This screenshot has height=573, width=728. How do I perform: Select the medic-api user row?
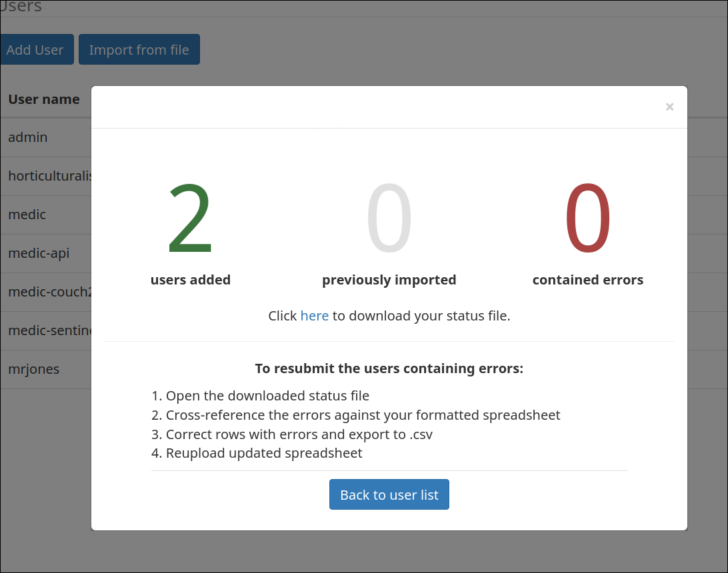click(x=45, y=253)
